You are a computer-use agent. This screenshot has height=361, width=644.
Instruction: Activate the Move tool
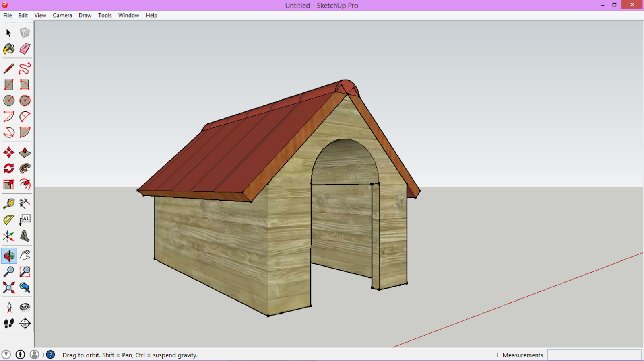point(9,152)
